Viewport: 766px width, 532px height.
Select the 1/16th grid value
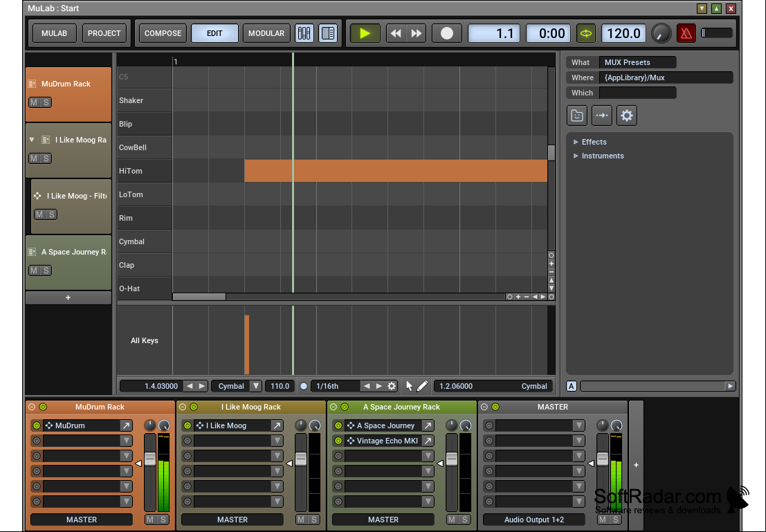336,386
